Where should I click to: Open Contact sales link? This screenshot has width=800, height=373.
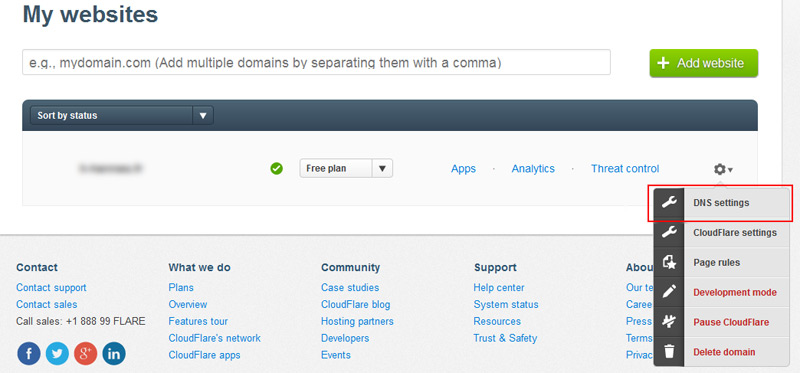coord(46,304)
